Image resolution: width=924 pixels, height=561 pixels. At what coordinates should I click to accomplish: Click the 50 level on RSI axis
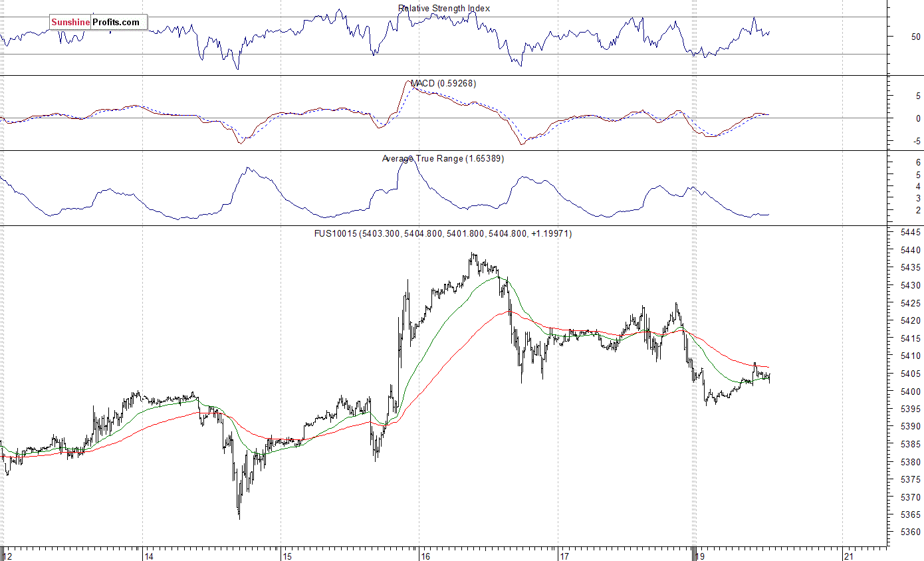pos(916,37)
